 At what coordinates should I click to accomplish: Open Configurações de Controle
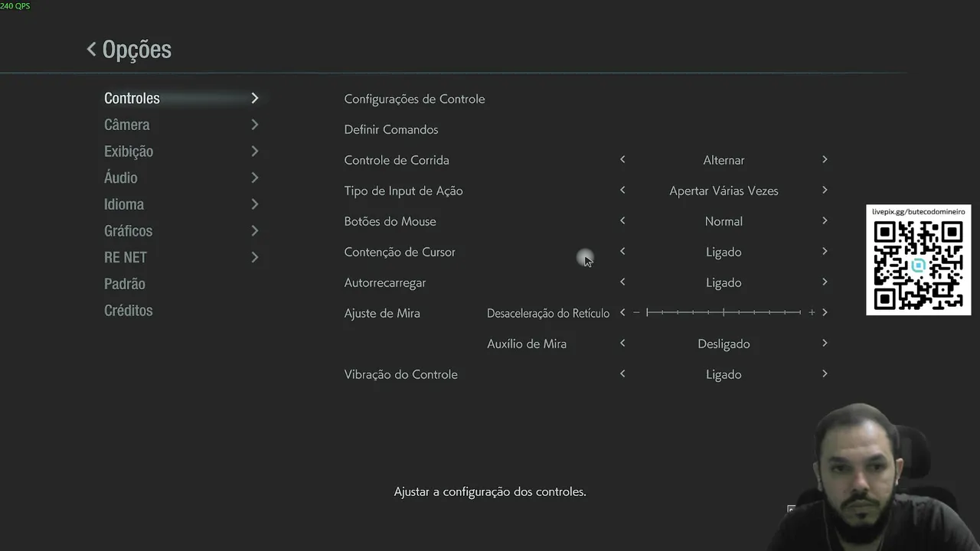pos(414,99)
